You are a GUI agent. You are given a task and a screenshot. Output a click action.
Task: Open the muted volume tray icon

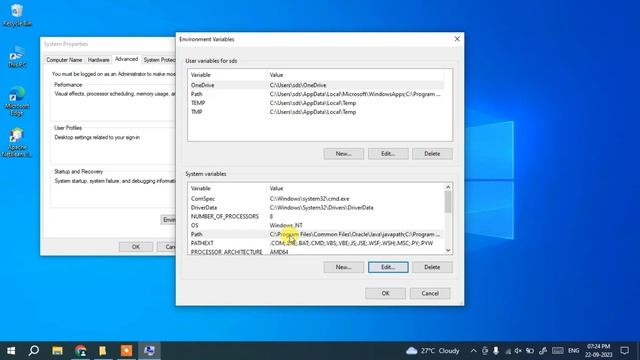pyautogui.click(x=518, y=351)
